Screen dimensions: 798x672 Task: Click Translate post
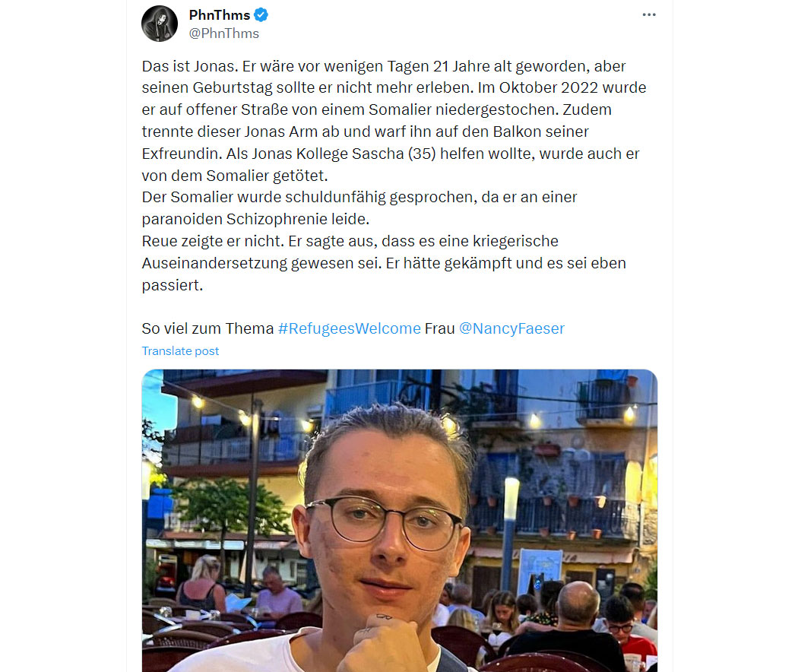(x=180, y=351)
